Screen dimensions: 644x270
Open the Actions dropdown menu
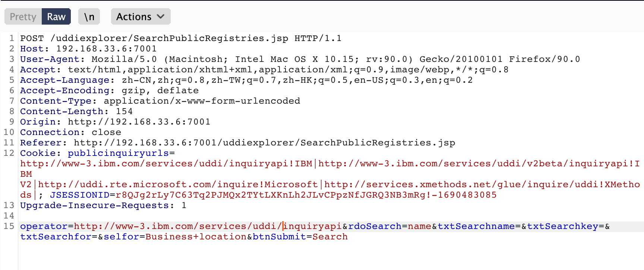point(141,17)
